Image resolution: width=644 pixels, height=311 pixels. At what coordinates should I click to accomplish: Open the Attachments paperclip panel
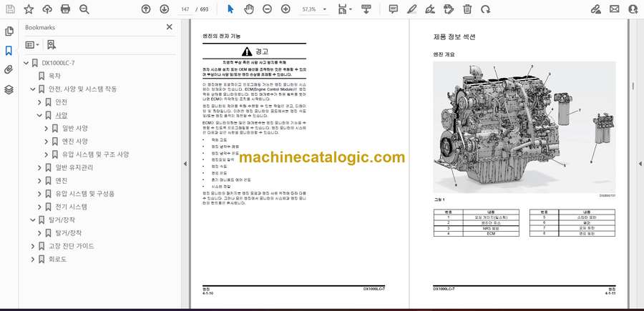point(9,70)
